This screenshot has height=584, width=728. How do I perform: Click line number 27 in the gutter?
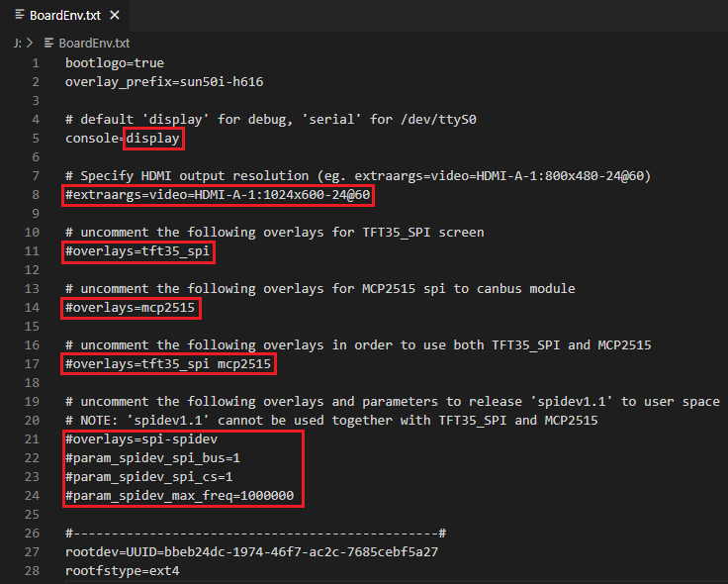(34, 552)
